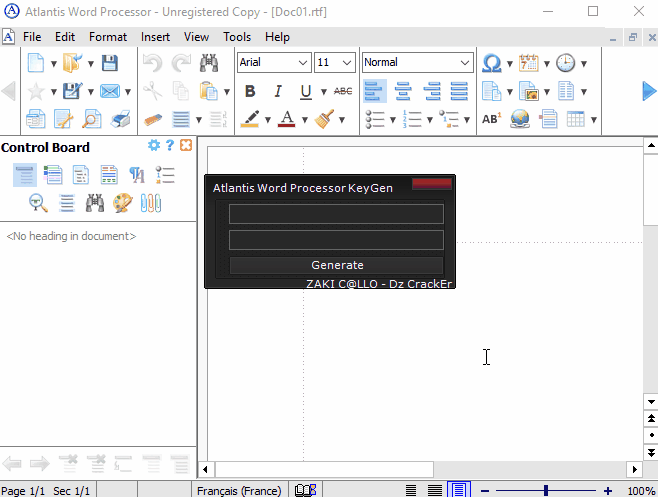Viewport: 658px width, 497px height.
Task: Click the envelope Send by email icon
Action: tap(110, 91)
